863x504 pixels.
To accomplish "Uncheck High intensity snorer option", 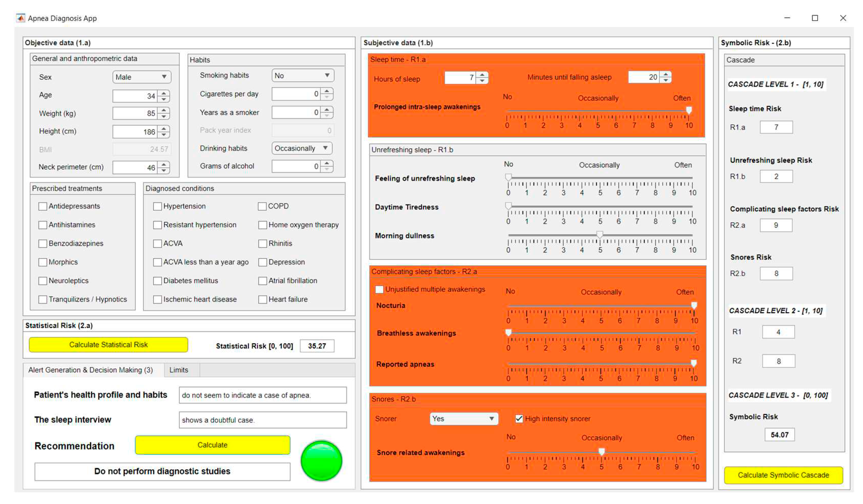I will click(519, 419).
